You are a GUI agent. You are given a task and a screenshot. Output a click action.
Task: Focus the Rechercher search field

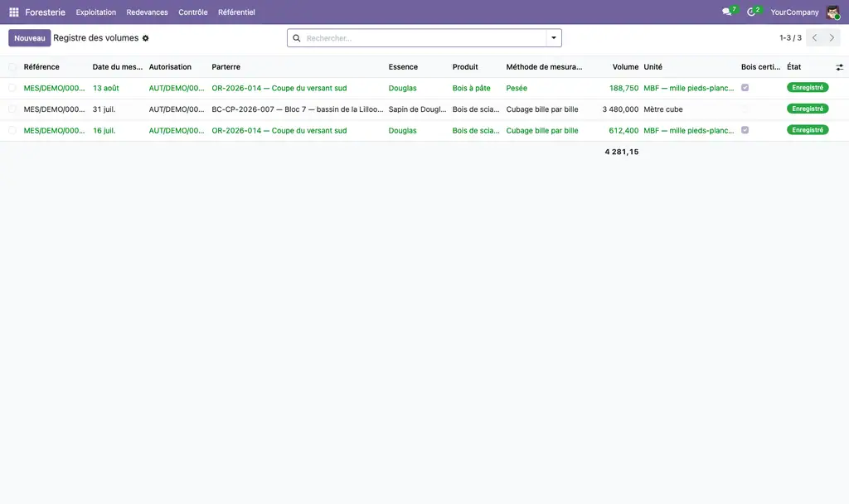point(424,38)
